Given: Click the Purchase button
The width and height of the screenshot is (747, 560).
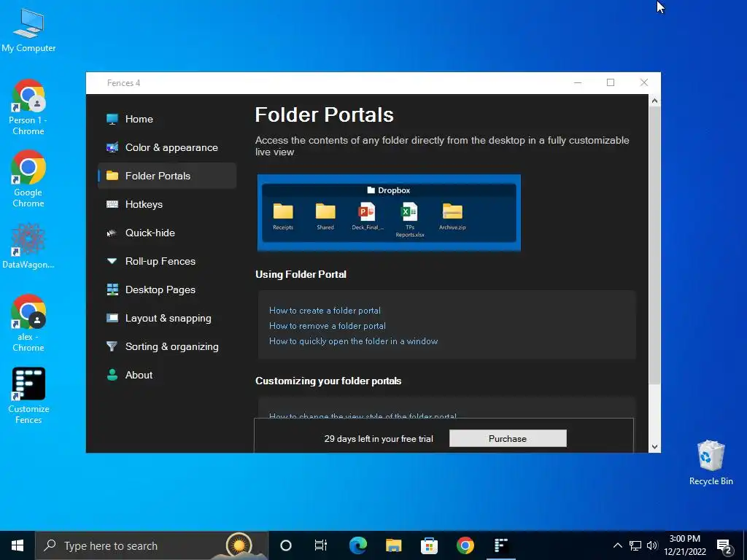Looking at the screenshot, I should [x=508, y=438].
